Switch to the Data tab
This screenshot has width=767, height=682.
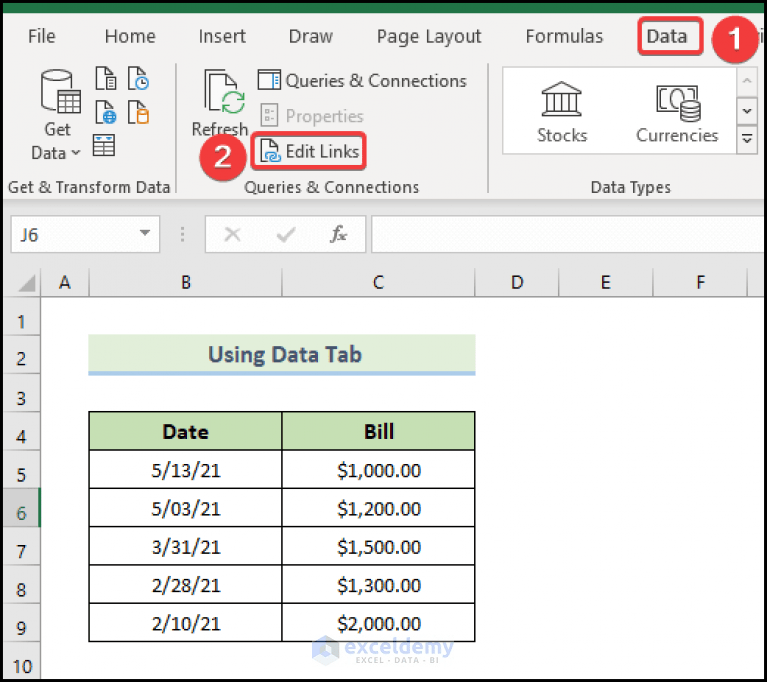[x=670, y=36]
